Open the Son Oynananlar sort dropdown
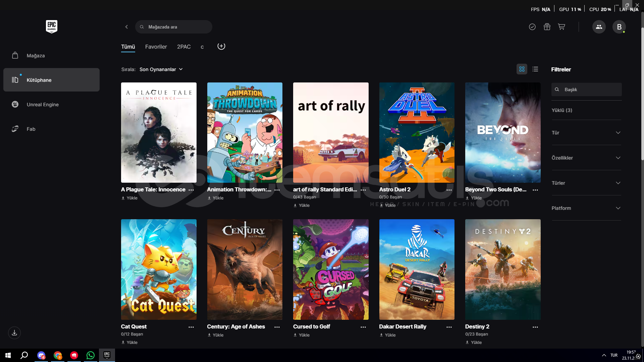 click(x=161, y=69)
